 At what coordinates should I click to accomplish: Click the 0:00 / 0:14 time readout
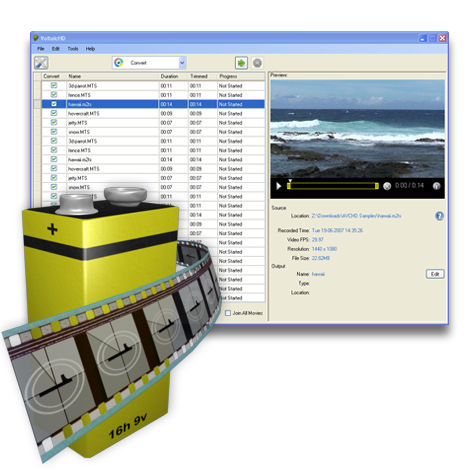tap(409, 185)
